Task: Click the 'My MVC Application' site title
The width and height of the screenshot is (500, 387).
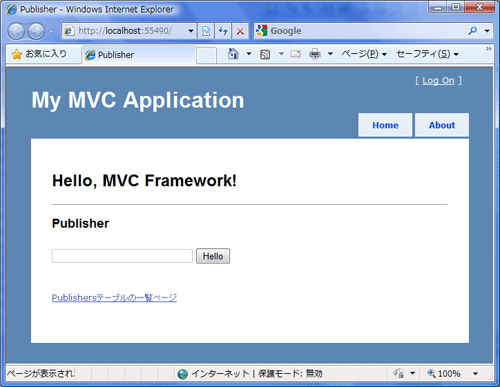Action: pyautogui.click(x=138, y=100)
